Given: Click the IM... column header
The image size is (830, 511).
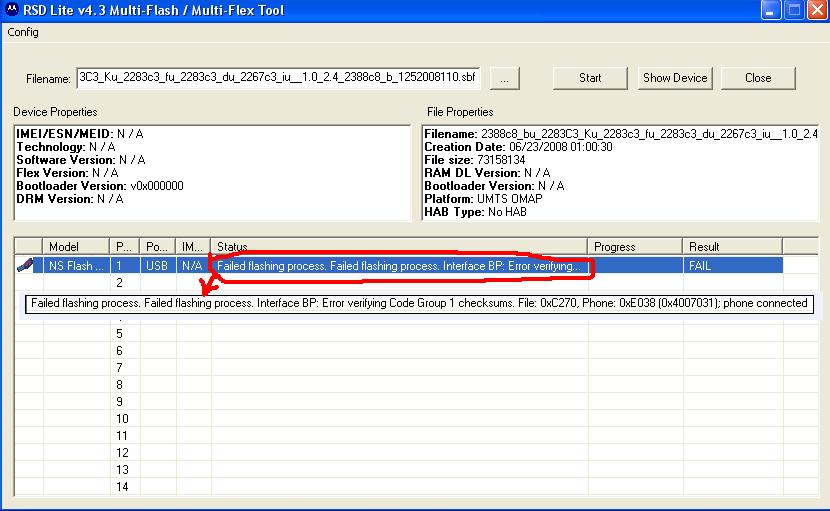Looking at the screenshot, I should tap(193, 246).
